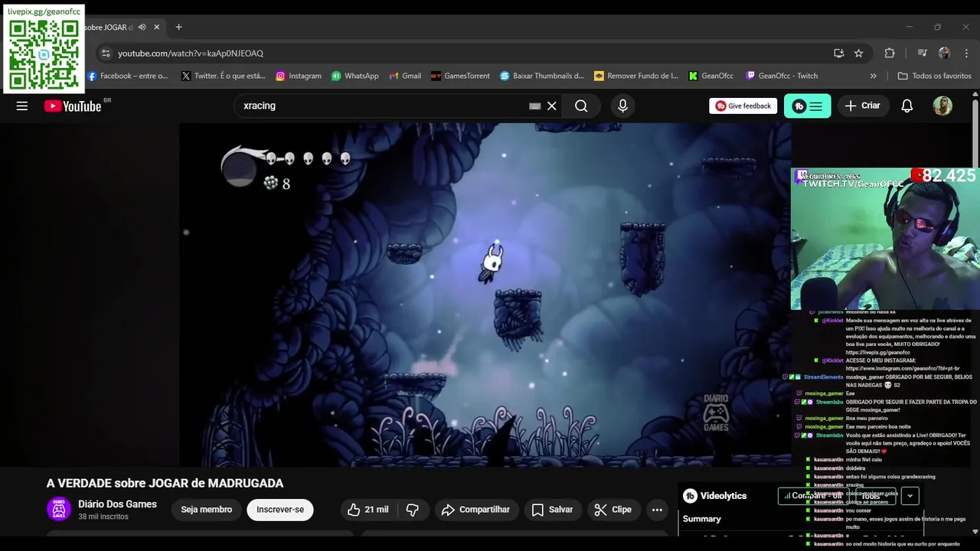
Task: Open the Diário Dos Games channel name
Action: coord(117,504)
